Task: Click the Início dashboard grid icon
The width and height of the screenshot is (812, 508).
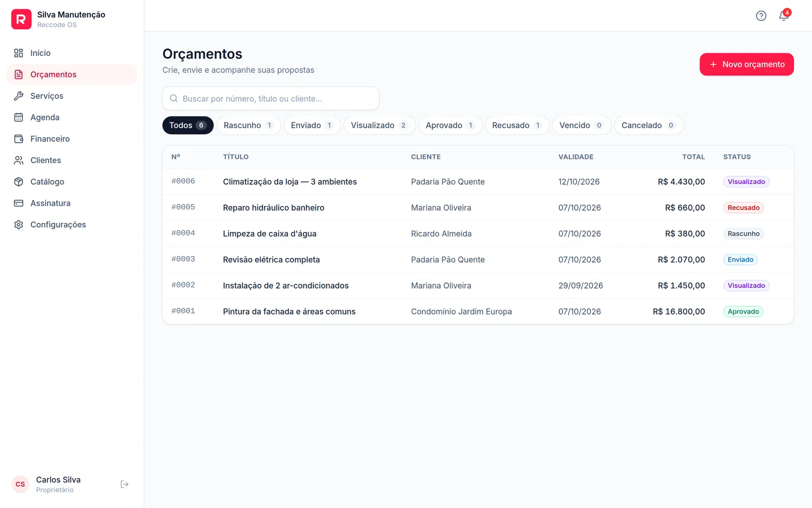Action: [19, 53]
